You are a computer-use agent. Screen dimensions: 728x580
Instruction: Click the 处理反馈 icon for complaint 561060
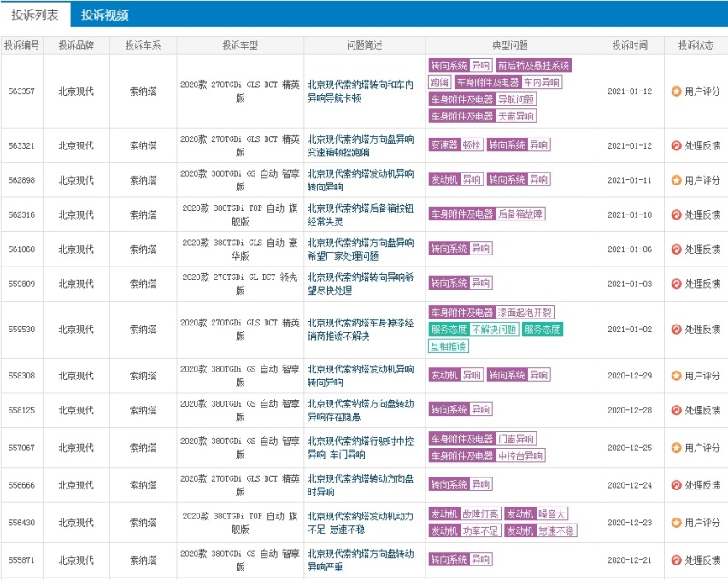click(x=676, y=249)
